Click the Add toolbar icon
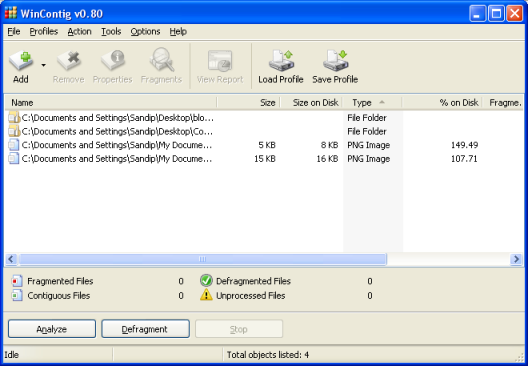528x366 pixels. 21,61
